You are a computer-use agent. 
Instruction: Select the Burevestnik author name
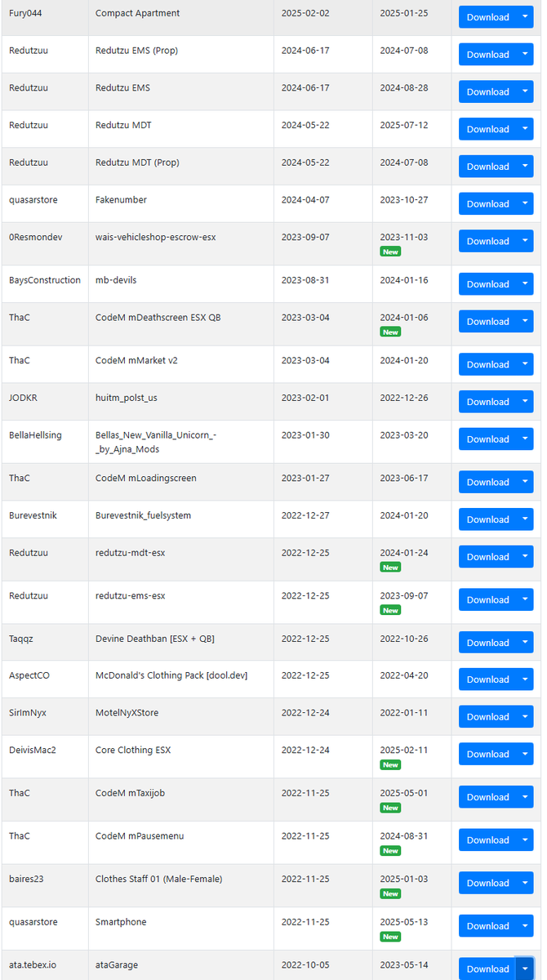point(33,515)
